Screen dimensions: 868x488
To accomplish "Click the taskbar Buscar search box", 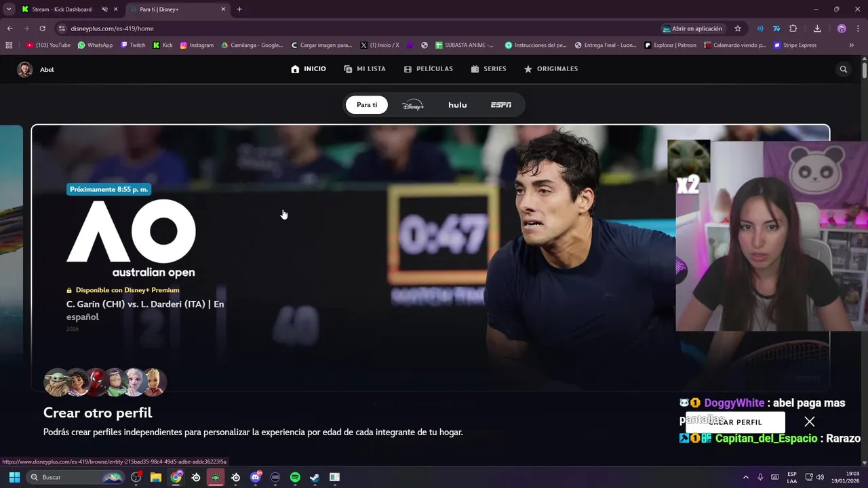I will pos(76,477).
